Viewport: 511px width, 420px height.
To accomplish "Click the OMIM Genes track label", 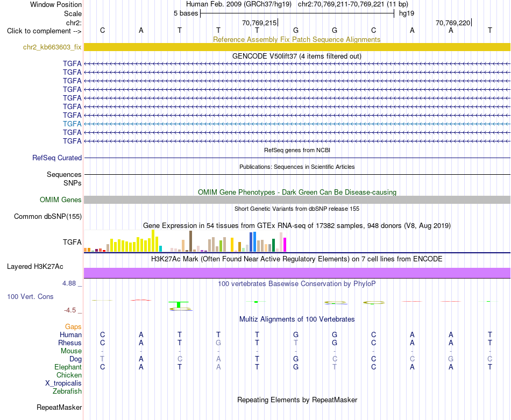I will 60,200.
